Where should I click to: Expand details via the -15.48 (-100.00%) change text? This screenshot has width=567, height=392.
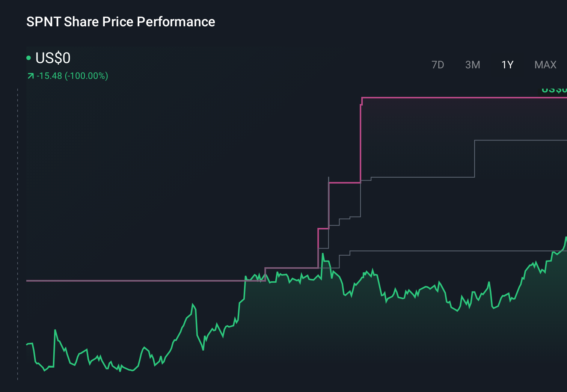point(72,75)
